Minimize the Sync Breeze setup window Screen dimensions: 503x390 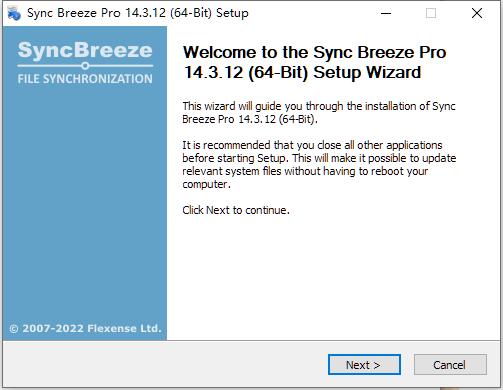point(386,13)
